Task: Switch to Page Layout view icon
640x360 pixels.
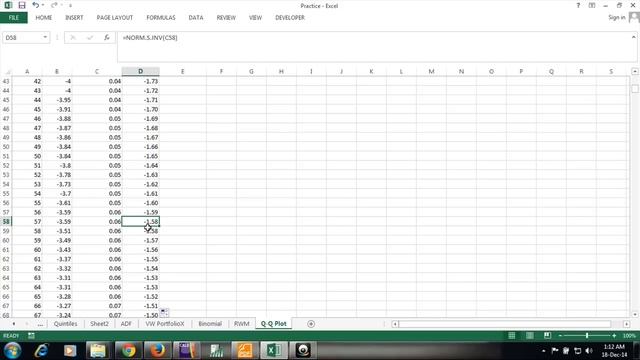Action: (529, 336)
